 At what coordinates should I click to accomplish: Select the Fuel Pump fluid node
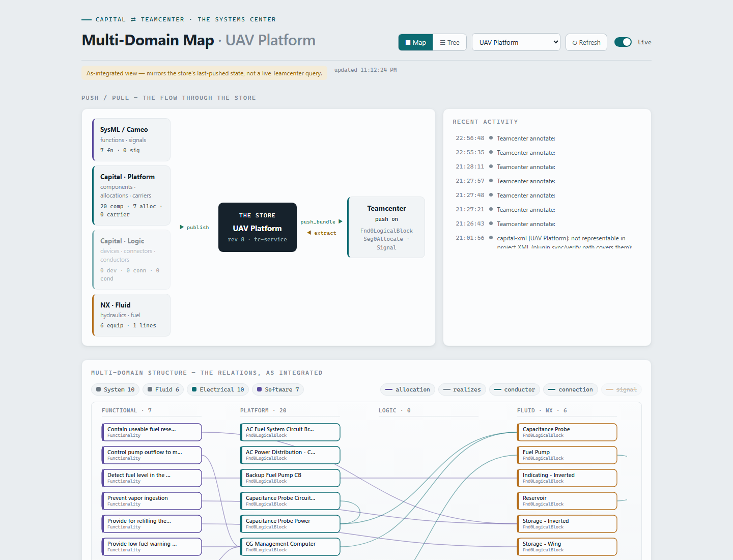[x=567, y=455]
